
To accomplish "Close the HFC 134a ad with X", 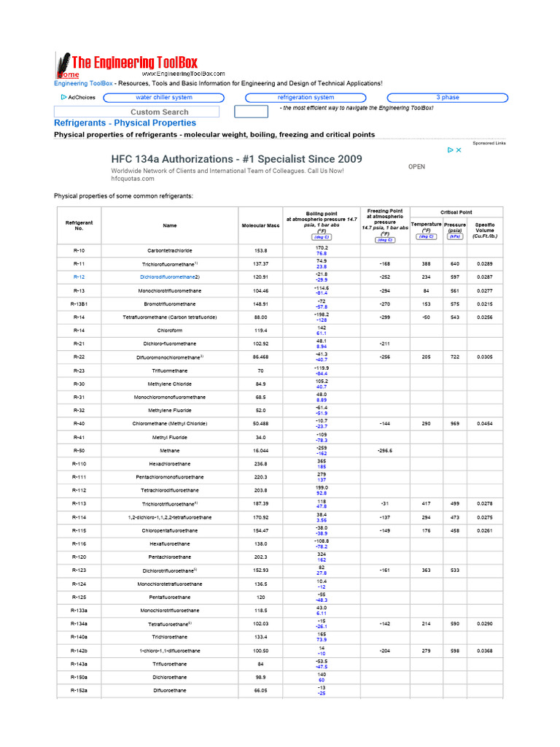I will (459, 150).
